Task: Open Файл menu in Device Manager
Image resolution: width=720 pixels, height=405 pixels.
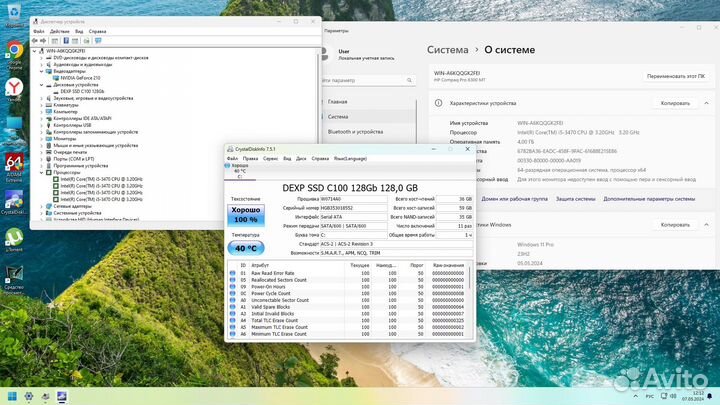Action: 39,31
